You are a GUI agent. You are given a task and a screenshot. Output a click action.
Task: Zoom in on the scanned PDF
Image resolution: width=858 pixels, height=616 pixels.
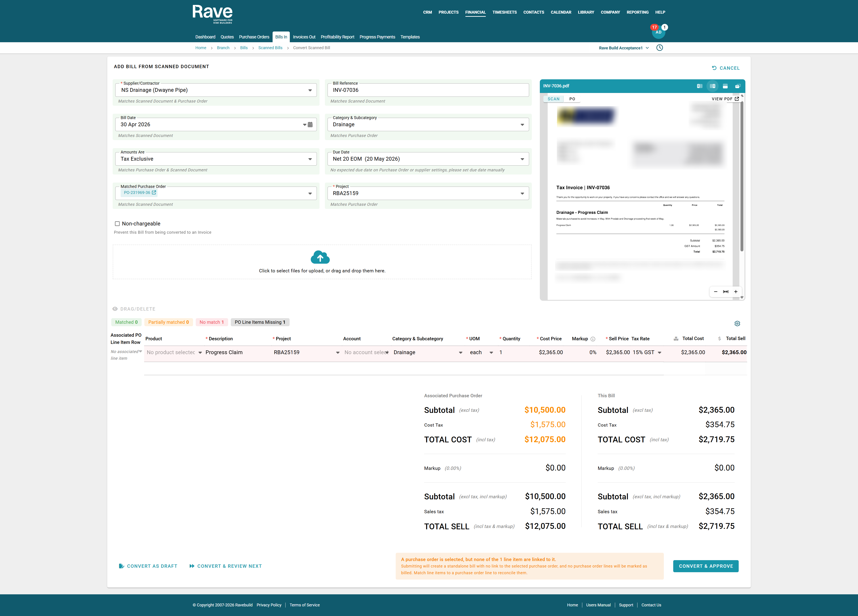736,292
